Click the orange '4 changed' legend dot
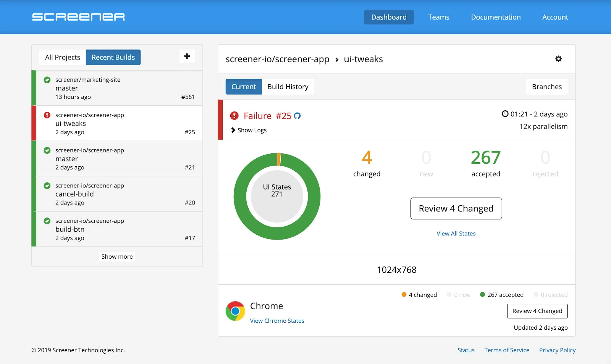The width and height of the screenshot is (611, 364). coord(404,295)
